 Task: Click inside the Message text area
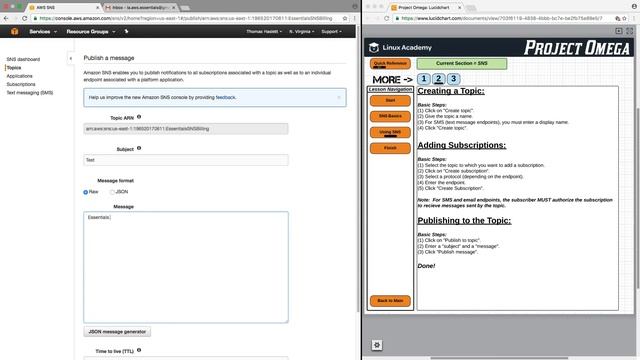[x=186, y=267]
